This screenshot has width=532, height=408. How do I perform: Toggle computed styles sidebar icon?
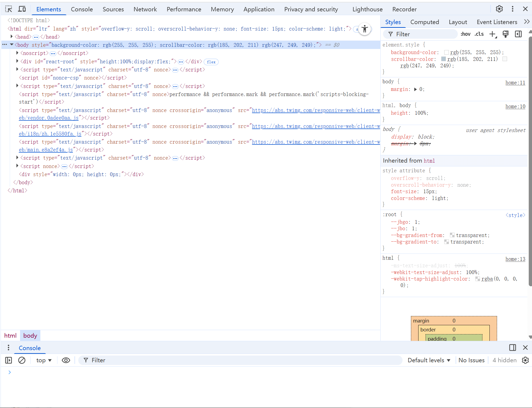[518, 34]
